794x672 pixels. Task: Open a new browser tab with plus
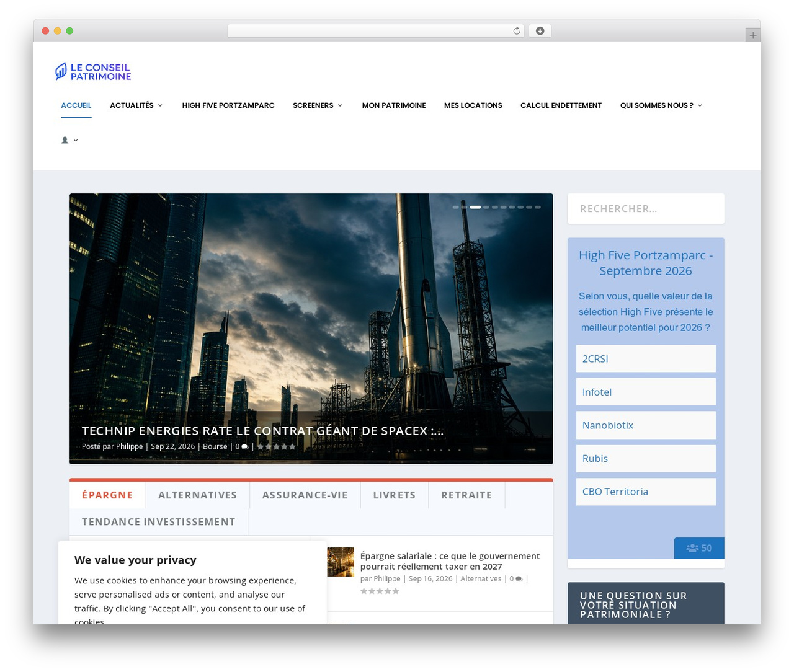point(752,35)
